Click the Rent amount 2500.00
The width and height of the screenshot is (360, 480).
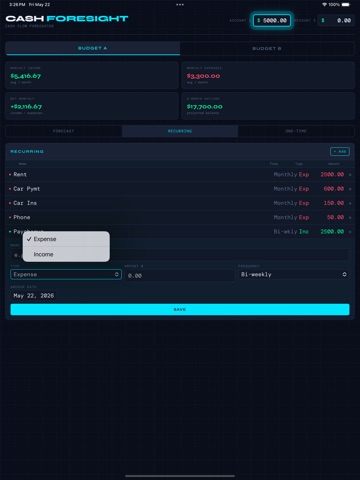pyautogui.click(x=332, y=174)
